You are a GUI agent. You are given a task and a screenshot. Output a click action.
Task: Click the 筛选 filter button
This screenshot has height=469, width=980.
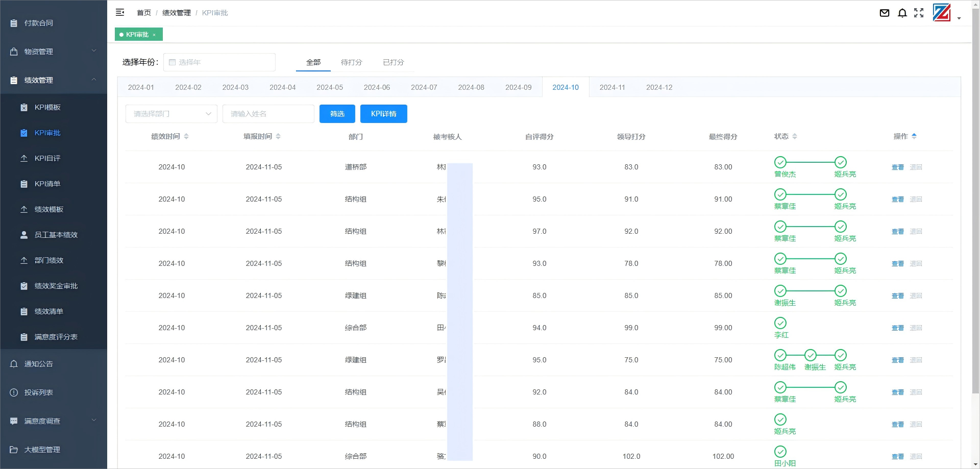337,114
